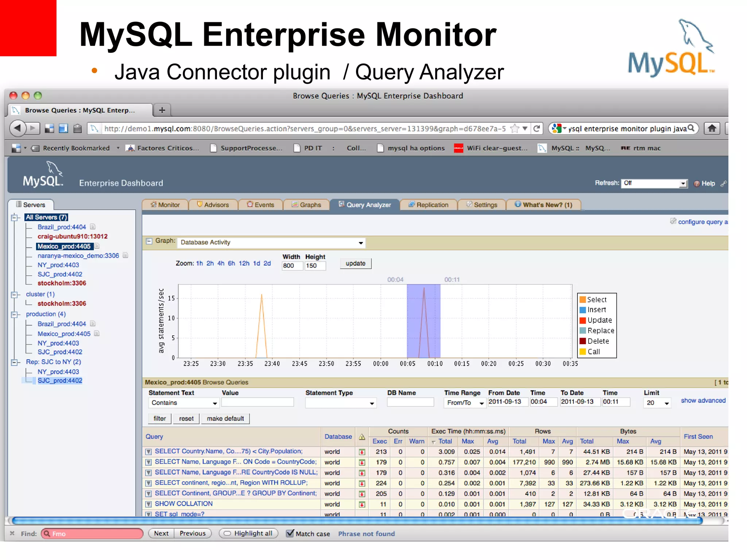Image resolution: width=747 pixels, height=560 pixels.
Task: Switch to the Monitor tab
Action: (x=165, y=205)
